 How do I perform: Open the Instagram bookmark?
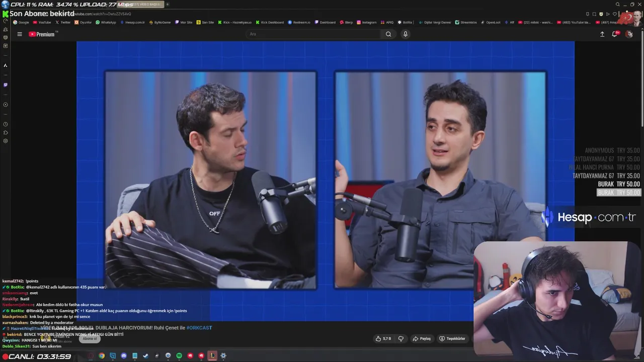coord(367,22)
